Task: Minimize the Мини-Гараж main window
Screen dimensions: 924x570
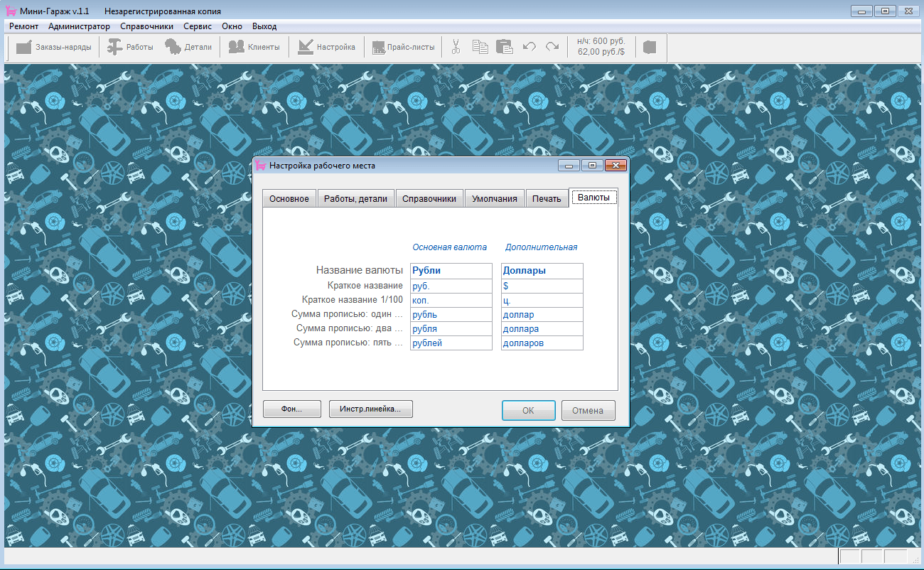Action: (862, 11)
